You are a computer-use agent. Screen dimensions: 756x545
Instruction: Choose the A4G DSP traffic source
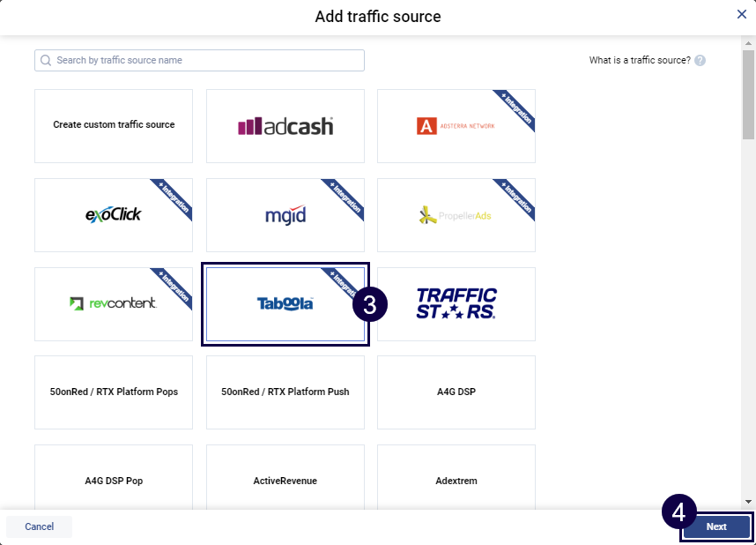(456, 392)
